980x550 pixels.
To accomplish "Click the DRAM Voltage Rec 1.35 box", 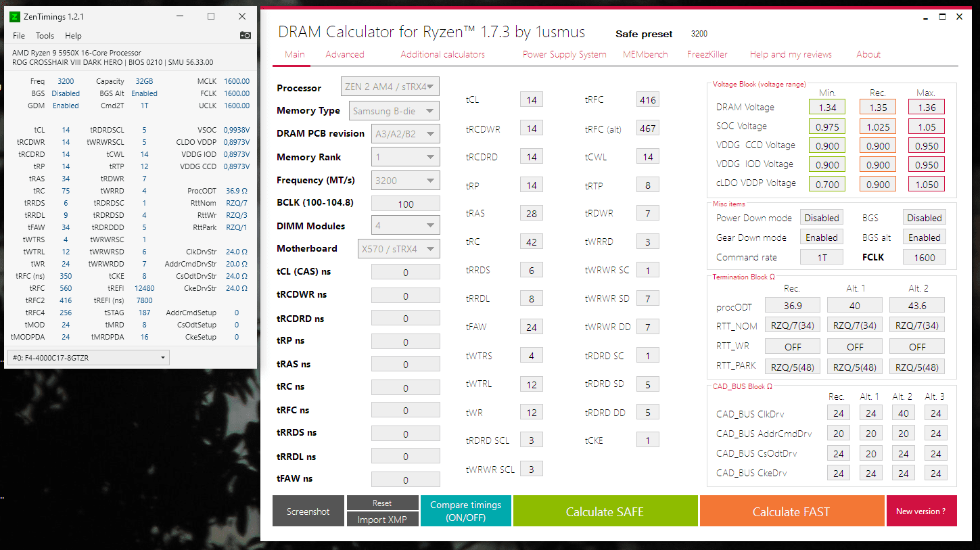I will pyautogui.click(x=878, y=107).
